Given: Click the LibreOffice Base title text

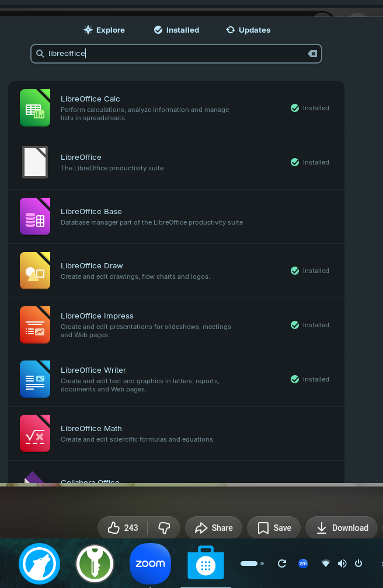Looking at the screenshot, I should [91, 212].
